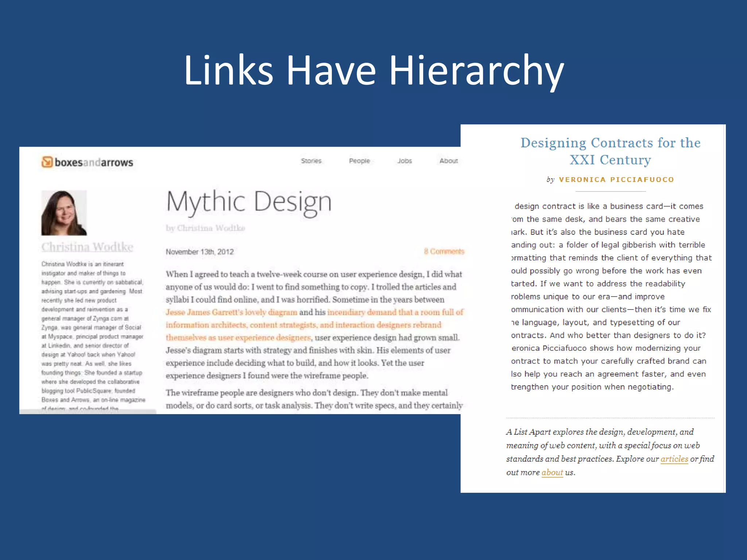Viewport: 747px width, 560px height.
Task: Click the Veronica Picciafuoco author link
Action: (x=616, y=179)
